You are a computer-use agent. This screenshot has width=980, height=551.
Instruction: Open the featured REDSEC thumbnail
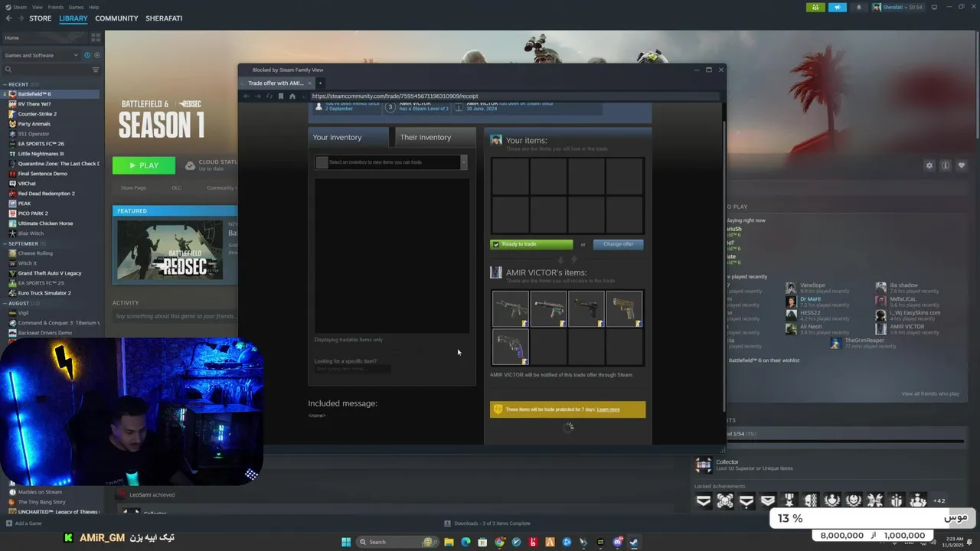pos(169,251)
